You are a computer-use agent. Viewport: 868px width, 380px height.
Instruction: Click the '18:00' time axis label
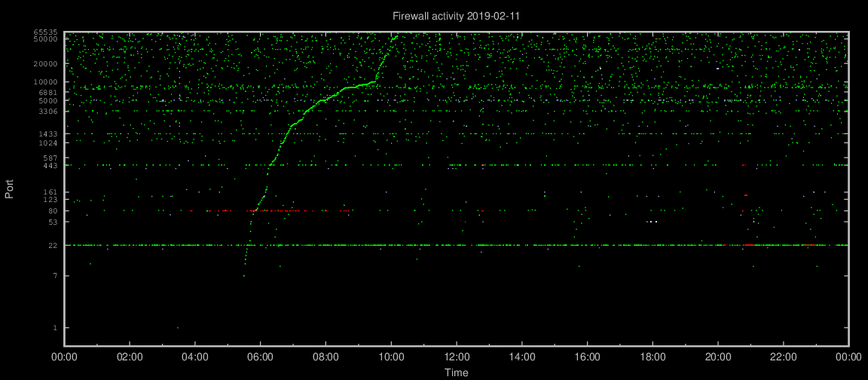(x=652, y=358)
